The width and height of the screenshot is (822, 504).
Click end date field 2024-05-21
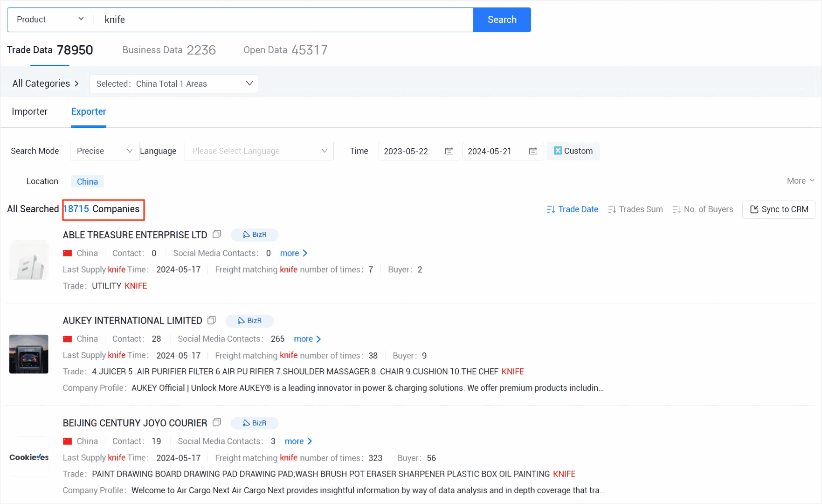pos(503,151)
